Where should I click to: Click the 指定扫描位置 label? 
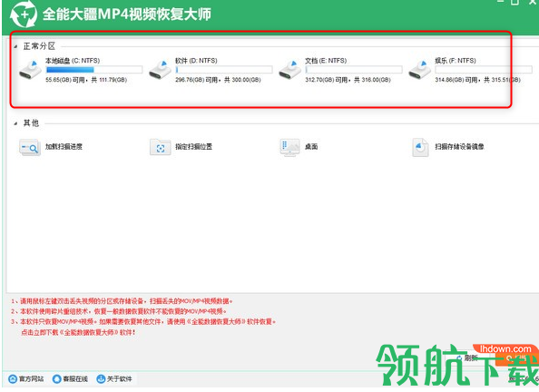(194, 147)
